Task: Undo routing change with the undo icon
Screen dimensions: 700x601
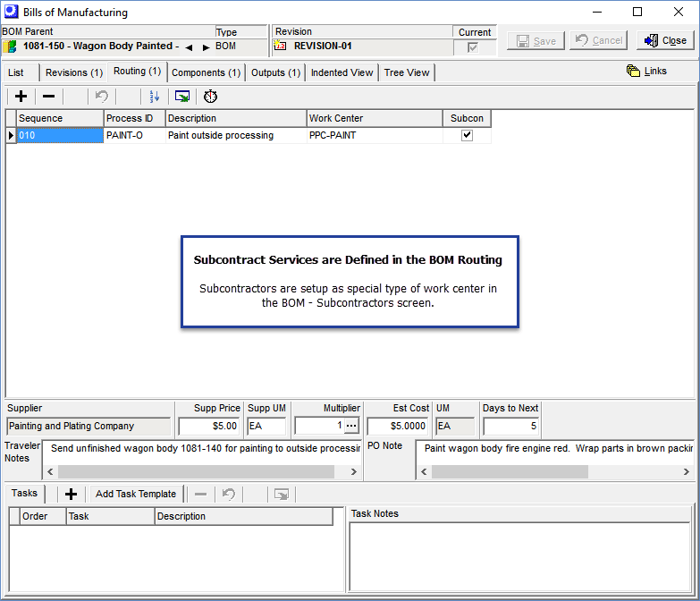Action: tap(102, 97)
